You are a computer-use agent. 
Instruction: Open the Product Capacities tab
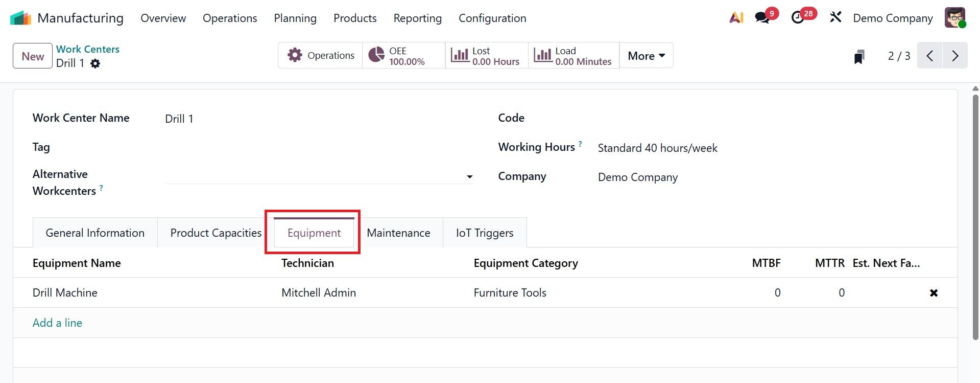[x=216, y=233]
